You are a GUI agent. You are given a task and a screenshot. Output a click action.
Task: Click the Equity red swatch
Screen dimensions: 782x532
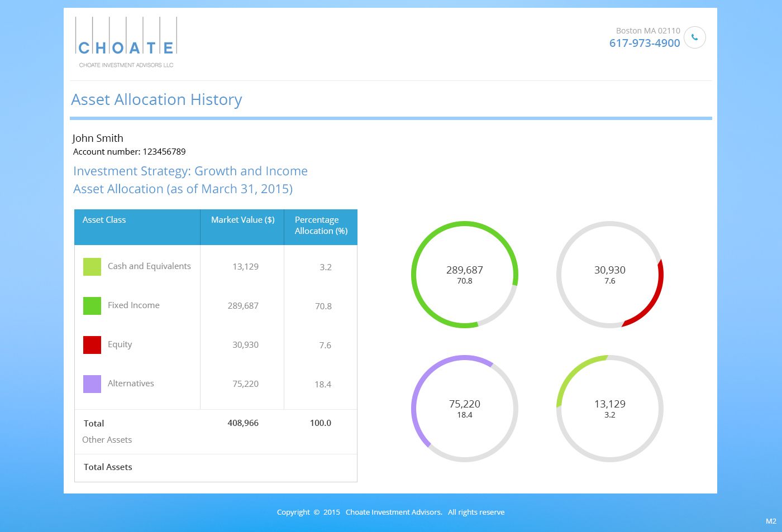[92, 345]
